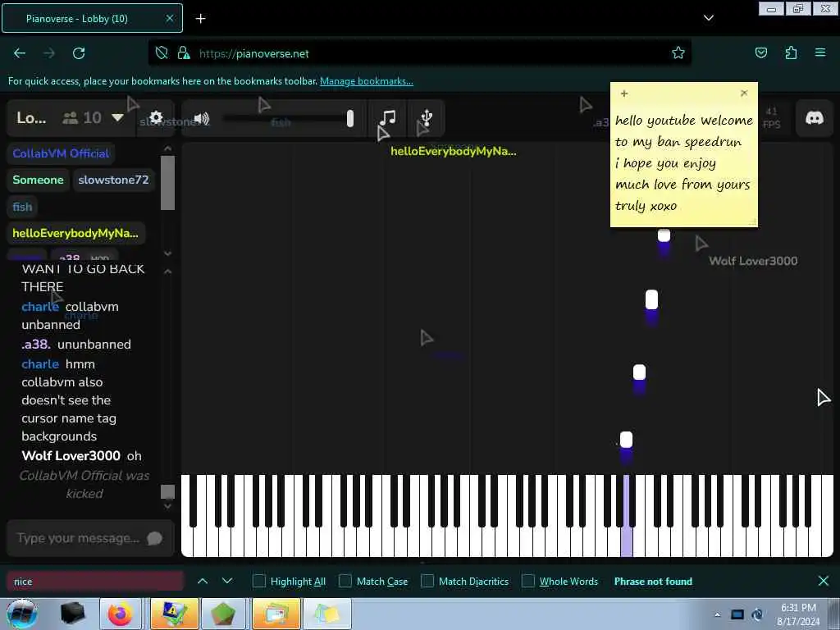Enable Highlight All checkbox
The width and height of the screenshot is (840, 630).
tap(258, 581)
